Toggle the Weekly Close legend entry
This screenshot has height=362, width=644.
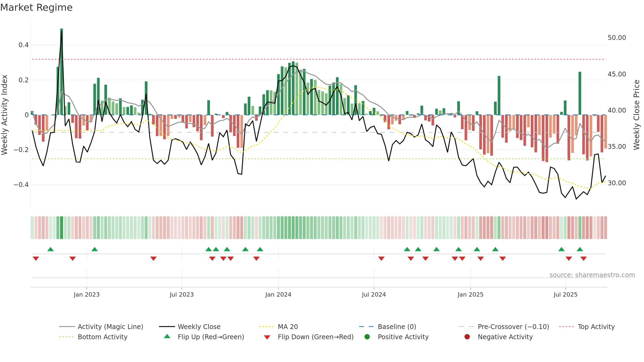(x=190, y=327)
